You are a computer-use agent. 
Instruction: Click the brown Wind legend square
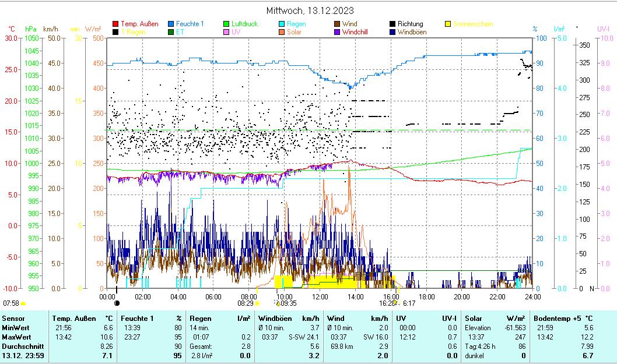[337, 24]
